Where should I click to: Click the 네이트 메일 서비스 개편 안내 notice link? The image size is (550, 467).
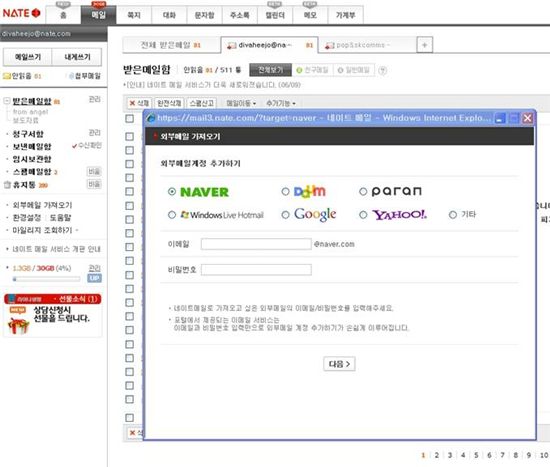click(x=56, y=249)
